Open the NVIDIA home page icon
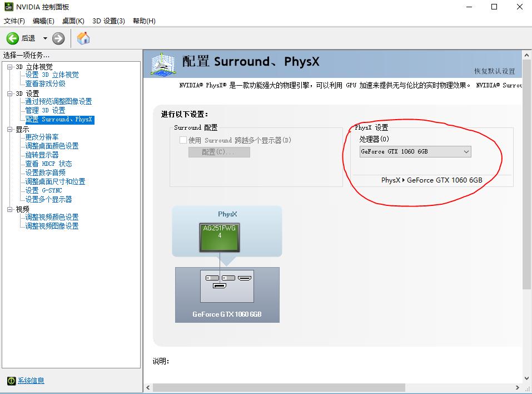Viewport: 532px width, 394px height. 83,38
